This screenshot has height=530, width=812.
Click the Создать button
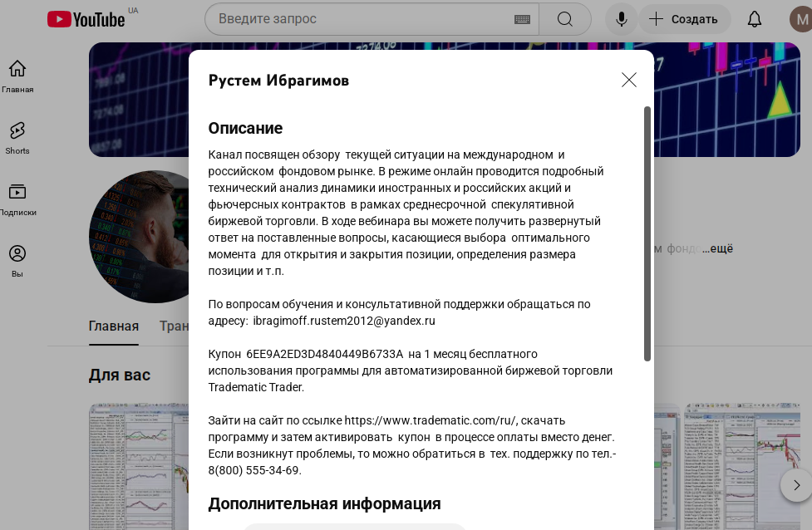685,19
